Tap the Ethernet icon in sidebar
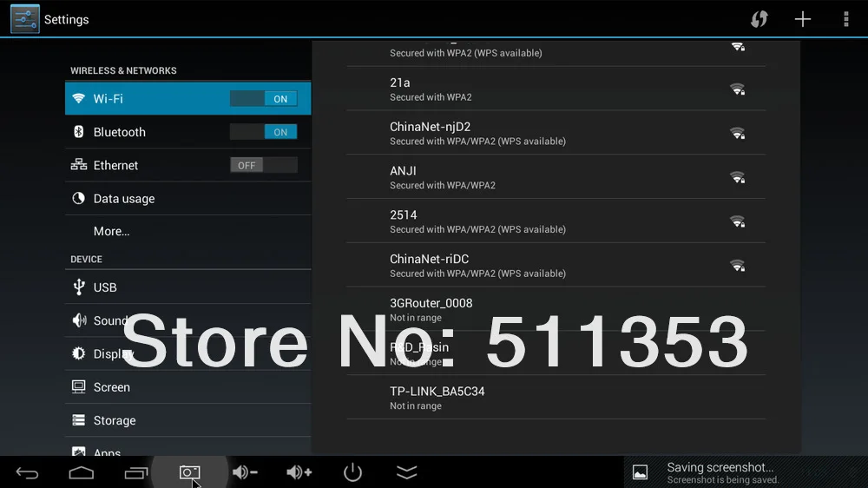 coord(79,164)
